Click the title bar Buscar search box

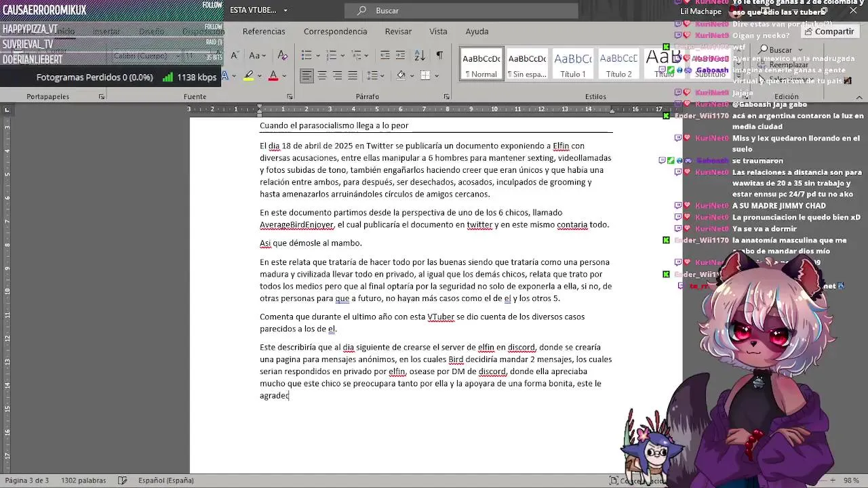461,10
